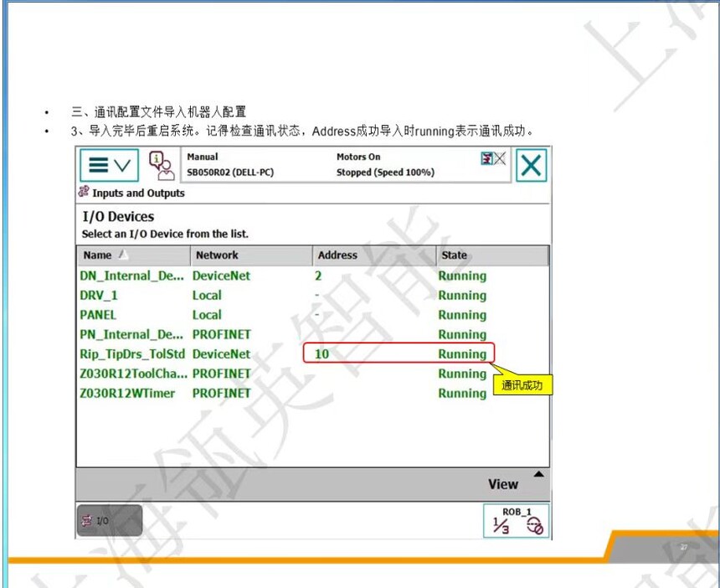Screen dimensions: 720x588
Task: Sort by the Network column header
Action: (251, 255)
